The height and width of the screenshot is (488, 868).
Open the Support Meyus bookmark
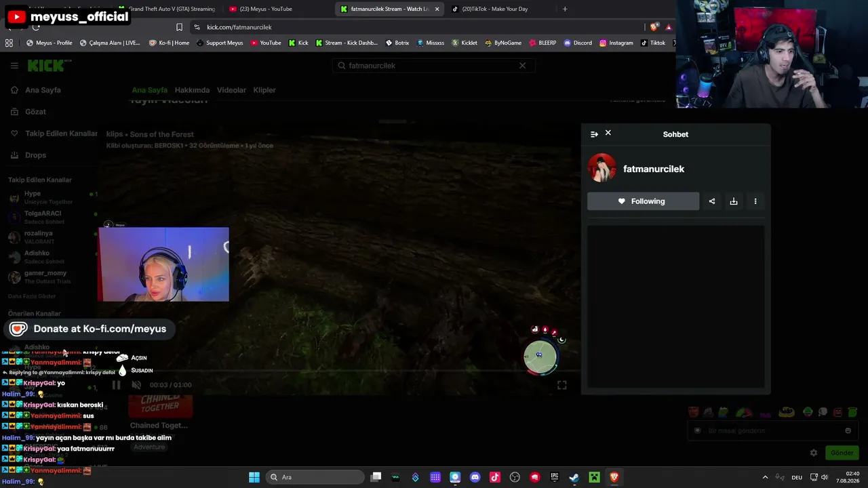(x=220, y=43)
